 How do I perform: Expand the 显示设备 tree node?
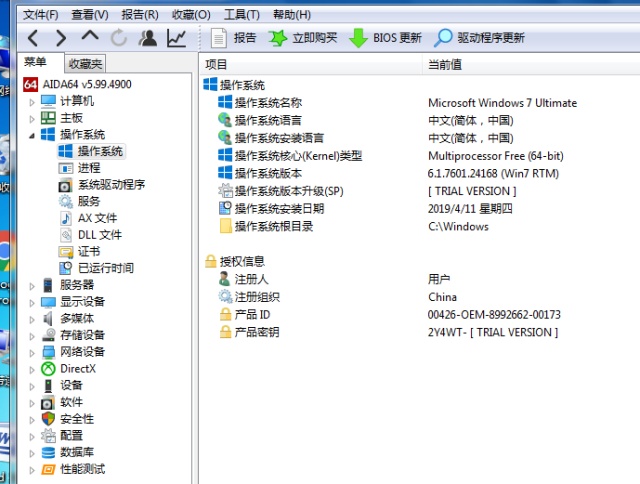32,303
